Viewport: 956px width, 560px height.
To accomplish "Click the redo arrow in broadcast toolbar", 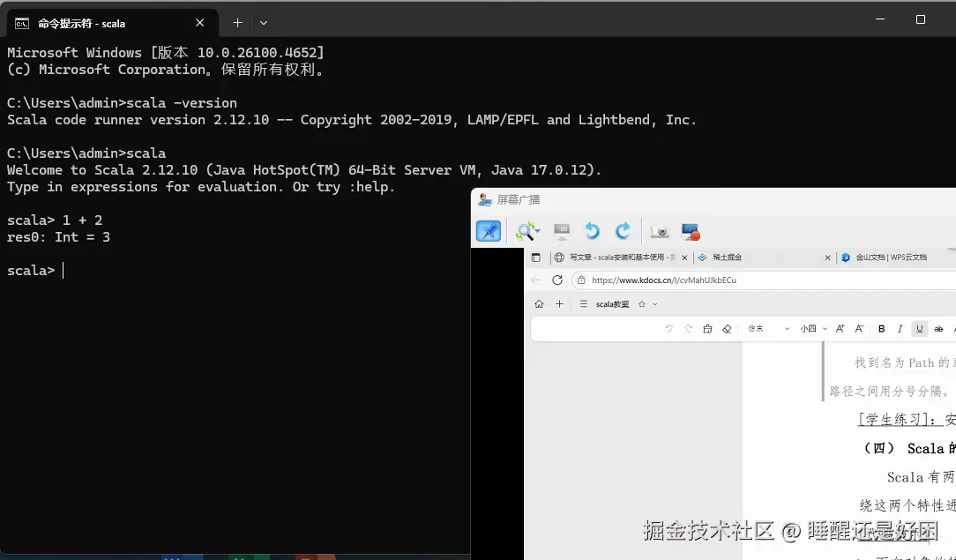I will [623, 231].
